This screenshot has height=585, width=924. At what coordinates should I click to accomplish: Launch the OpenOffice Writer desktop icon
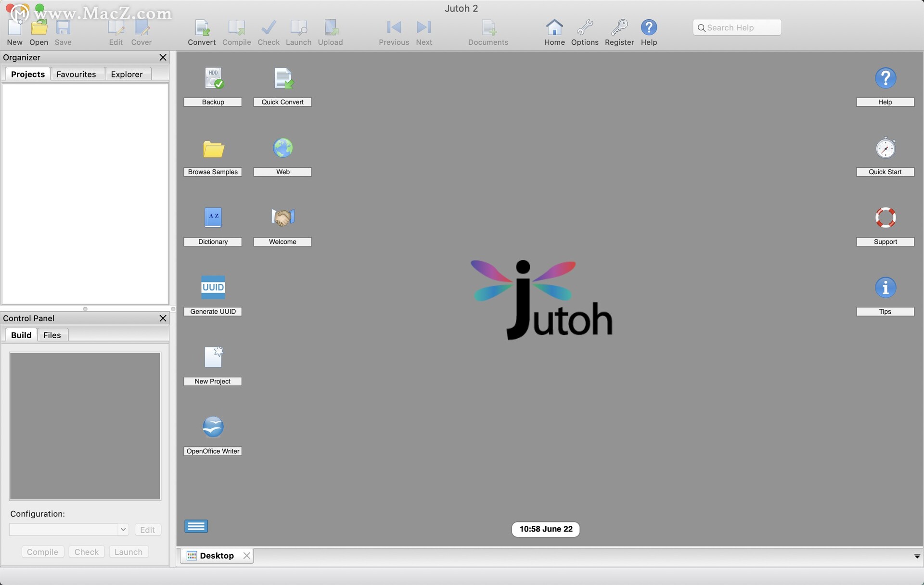click(x=213, y=427)
